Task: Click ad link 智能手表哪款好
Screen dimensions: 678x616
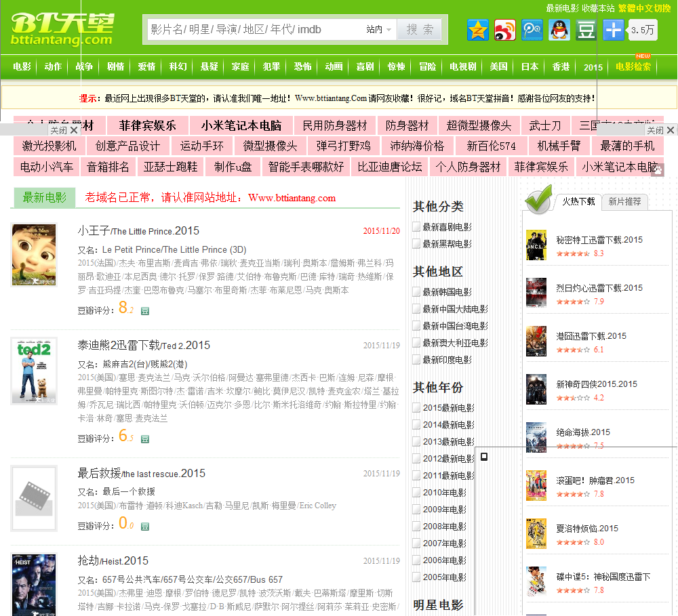Action: (306, 167)
